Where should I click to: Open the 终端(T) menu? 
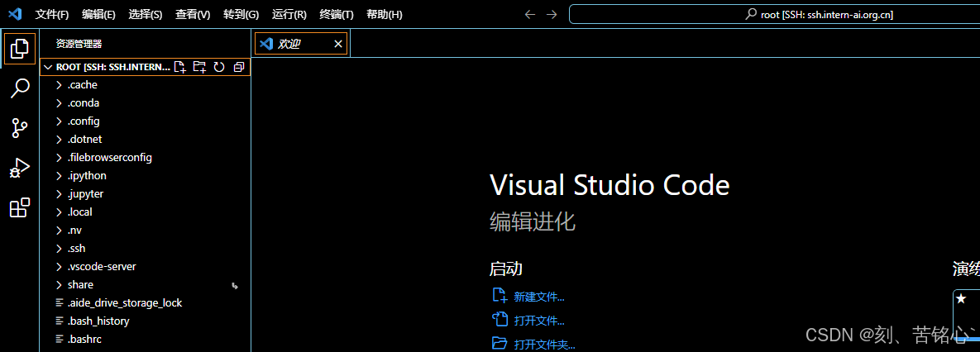tap(337, 14)
